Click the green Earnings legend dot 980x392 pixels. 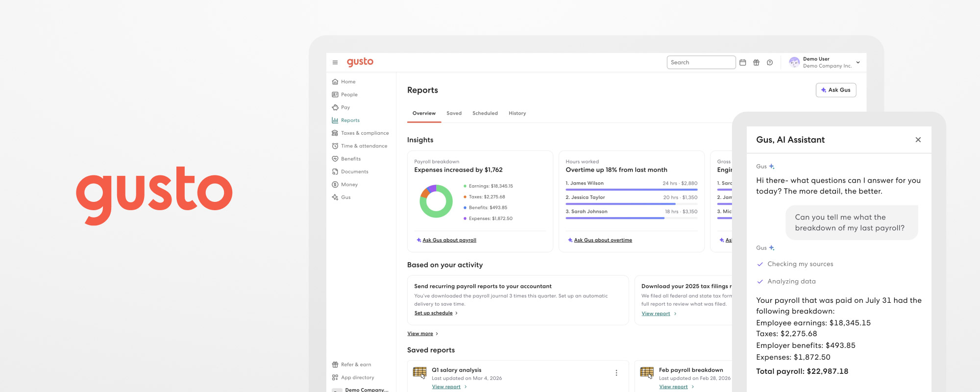pos(465,186)
